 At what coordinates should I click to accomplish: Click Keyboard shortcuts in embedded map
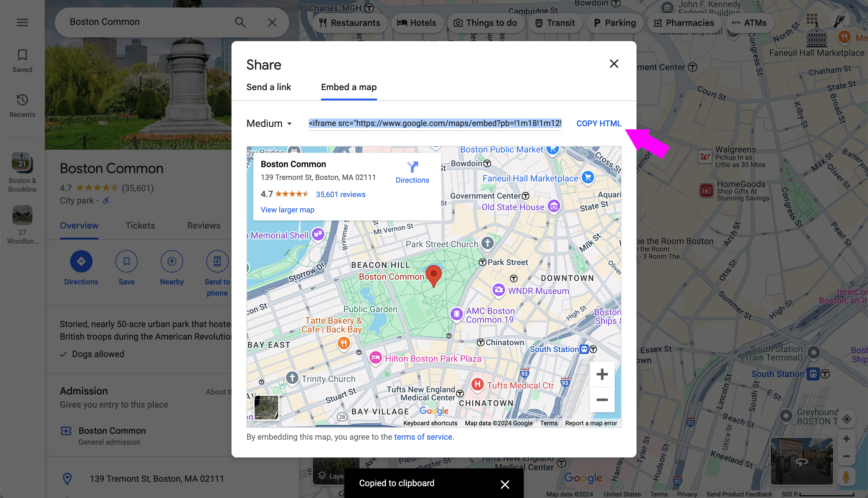pyautogui.click(x=430, y=423)
